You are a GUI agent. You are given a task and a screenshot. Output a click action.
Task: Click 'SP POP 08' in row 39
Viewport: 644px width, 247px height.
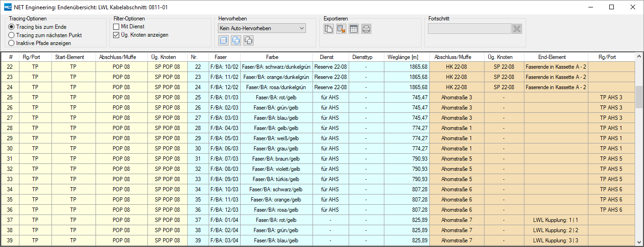coord(167,240)
